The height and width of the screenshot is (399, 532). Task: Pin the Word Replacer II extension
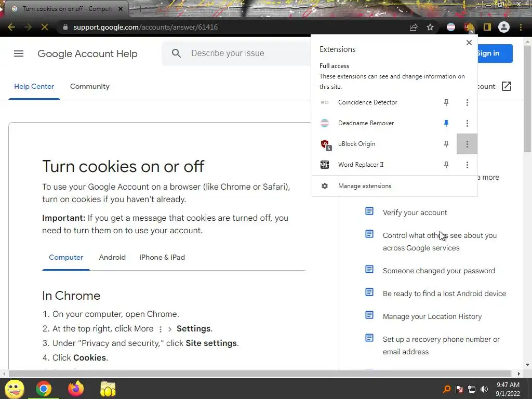446,165
